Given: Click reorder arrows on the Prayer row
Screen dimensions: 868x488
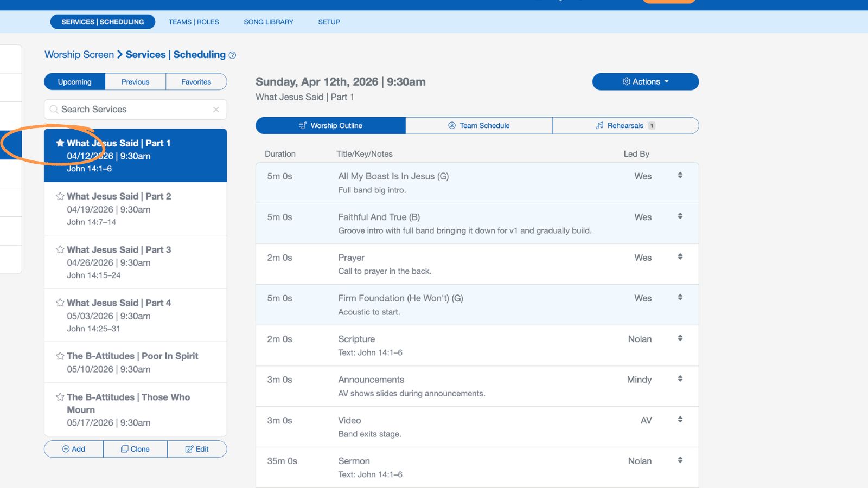Looking at the screenshot, I should tap(680, 257).
